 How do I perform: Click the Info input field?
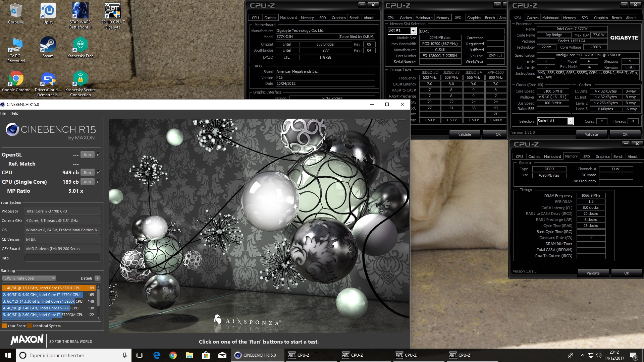62,258
